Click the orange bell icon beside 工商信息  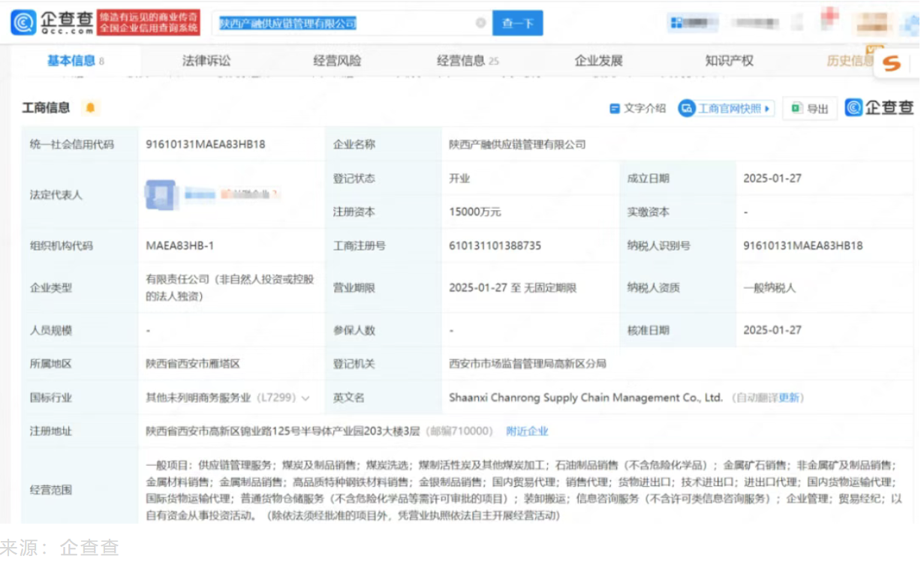pos(90,108)
